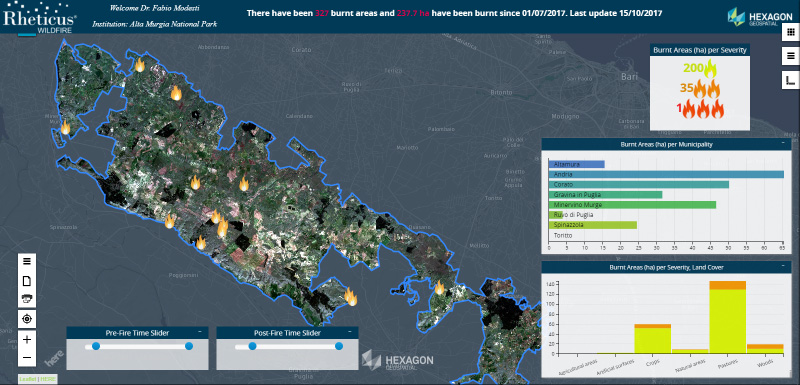Collapse the Pre-Fire Time Slider panel

199,332
